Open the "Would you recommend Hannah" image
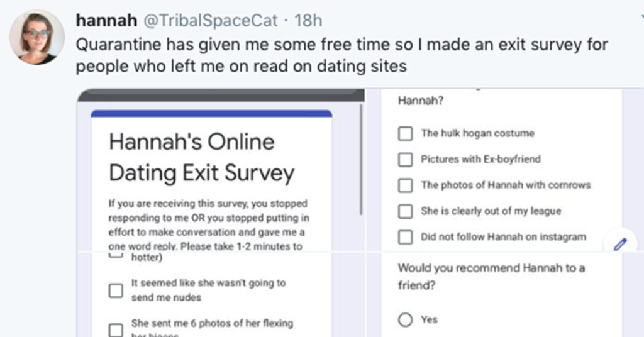 point(505,295)
